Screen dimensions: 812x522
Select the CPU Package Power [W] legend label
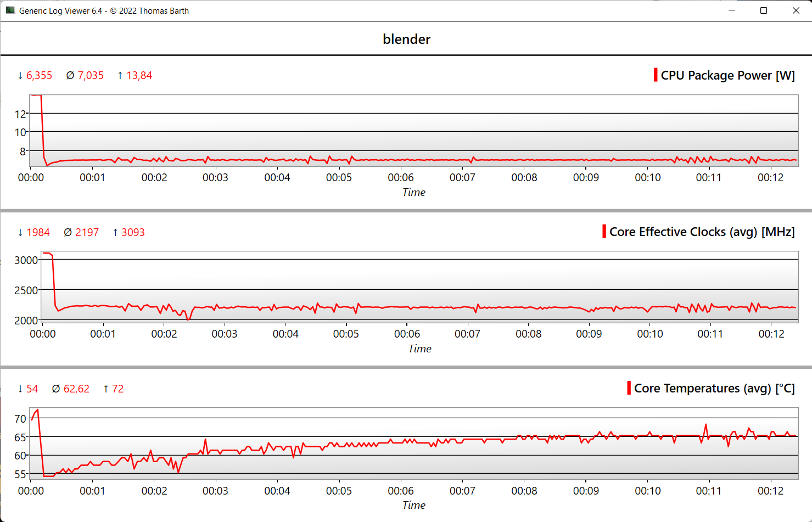click(x=727, y=75)
